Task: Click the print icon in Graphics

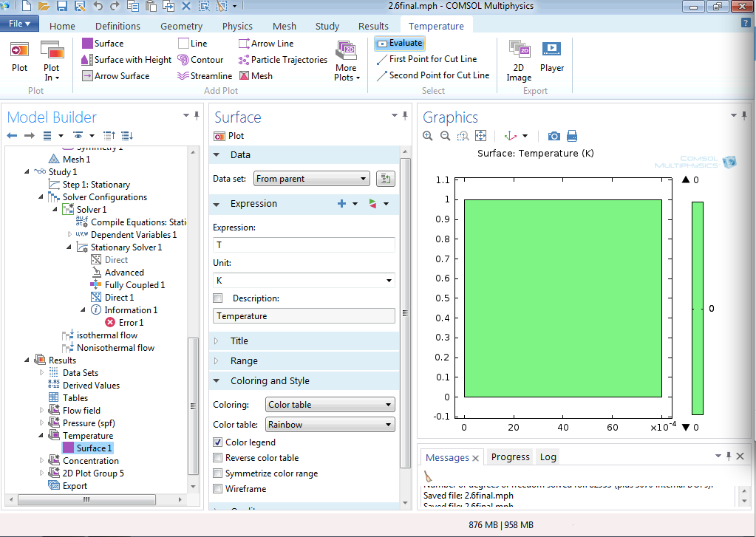Action: point(571,136)
